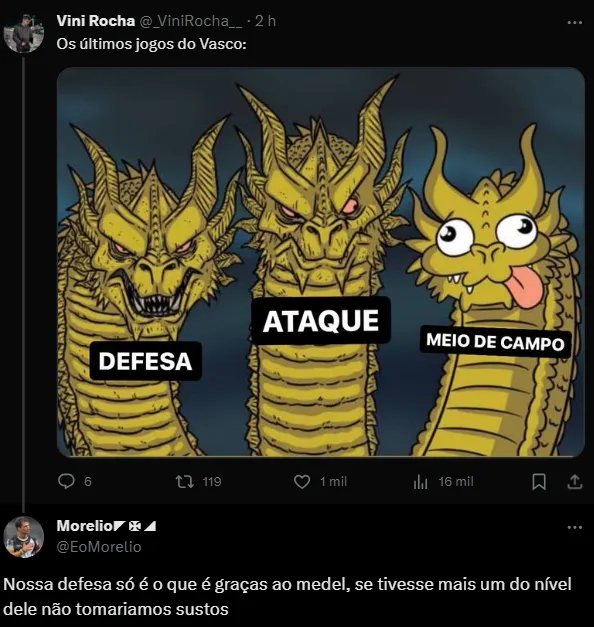Share the tweet using the upload arrow icon

point(574,481)
